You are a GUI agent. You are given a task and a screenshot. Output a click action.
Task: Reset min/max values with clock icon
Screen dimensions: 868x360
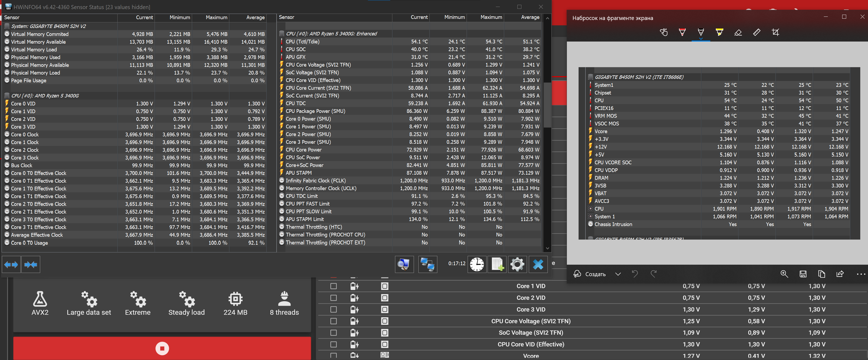point(477,264)
